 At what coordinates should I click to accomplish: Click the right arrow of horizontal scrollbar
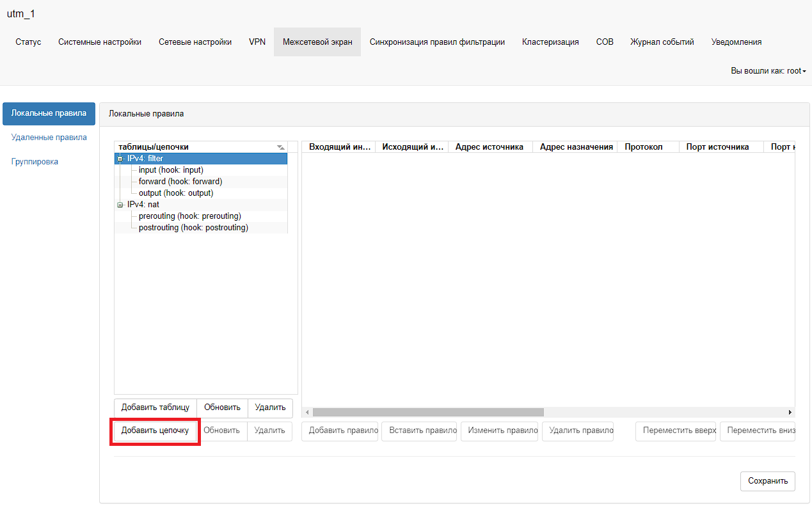(x=790, y=413)
